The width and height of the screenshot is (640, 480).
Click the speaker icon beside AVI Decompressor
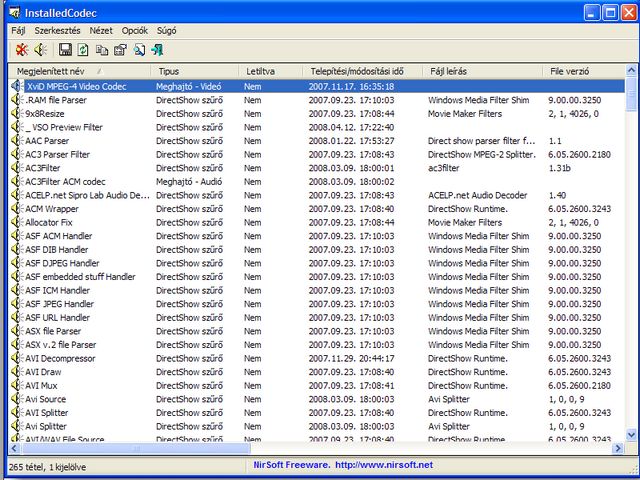click(17, 358)
